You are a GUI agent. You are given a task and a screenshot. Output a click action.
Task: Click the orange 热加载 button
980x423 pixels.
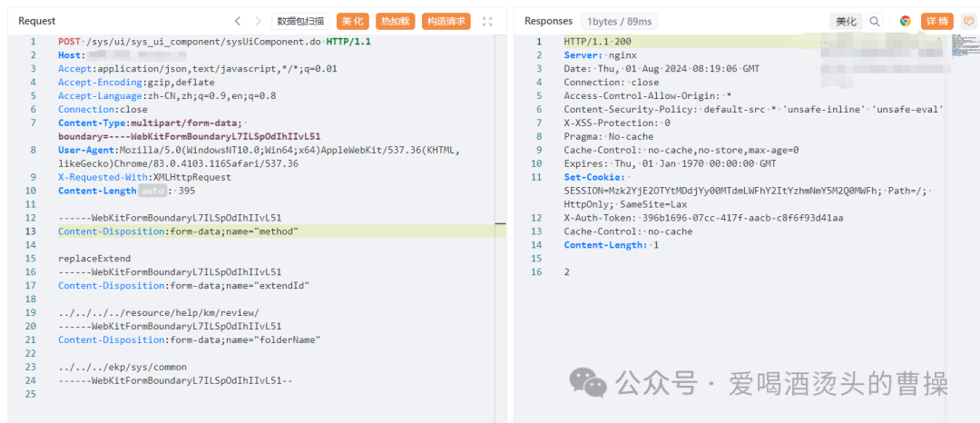395,21
